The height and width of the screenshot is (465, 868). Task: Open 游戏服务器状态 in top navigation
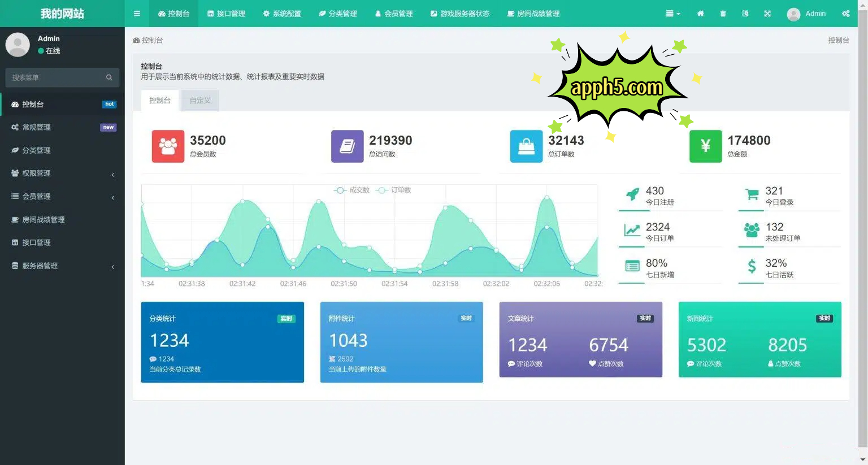tap(460, 14)
